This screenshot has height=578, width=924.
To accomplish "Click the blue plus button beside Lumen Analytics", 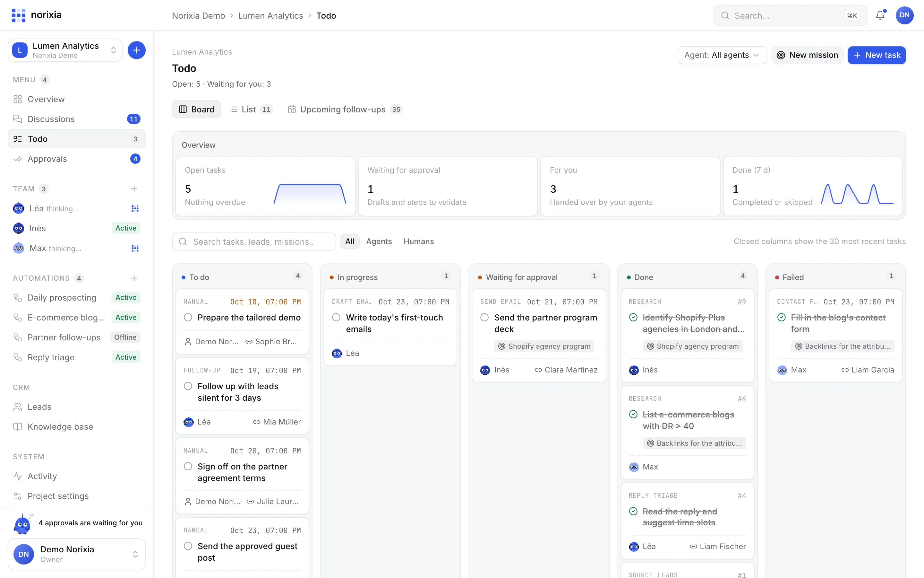I will point(136,50).
